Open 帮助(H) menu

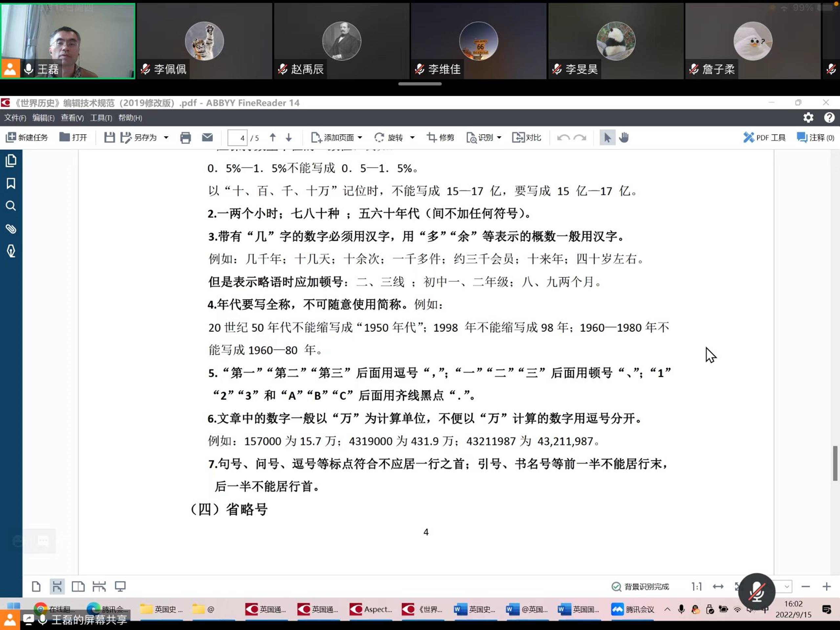(130, 118)
